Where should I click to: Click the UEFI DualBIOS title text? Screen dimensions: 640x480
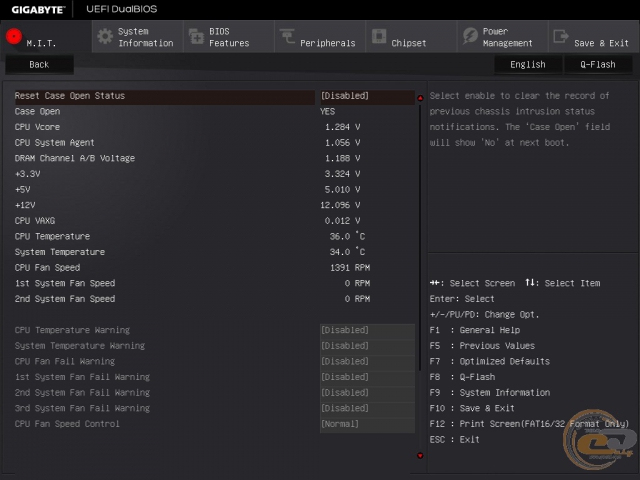(x=122, y=9)
